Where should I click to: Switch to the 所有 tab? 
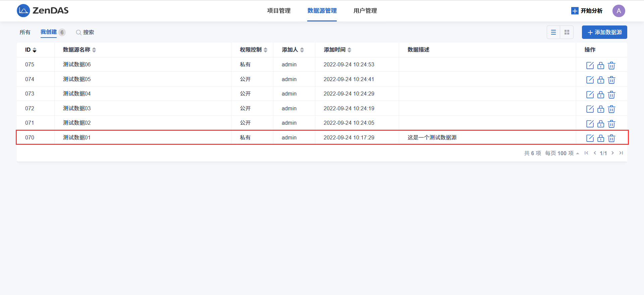coord(25,32)
